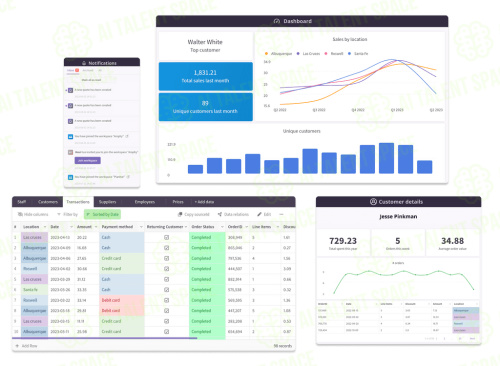This screenshot has height=366, width=500.
Task: Open the Payment method column dropdown
Action: [141, 227]
